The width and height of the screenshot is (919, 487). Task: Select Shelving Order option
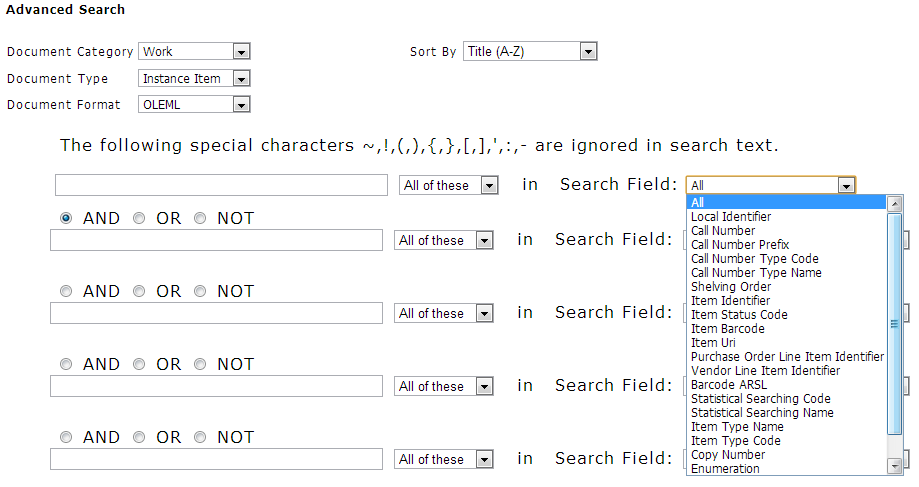tap(731, 287)
